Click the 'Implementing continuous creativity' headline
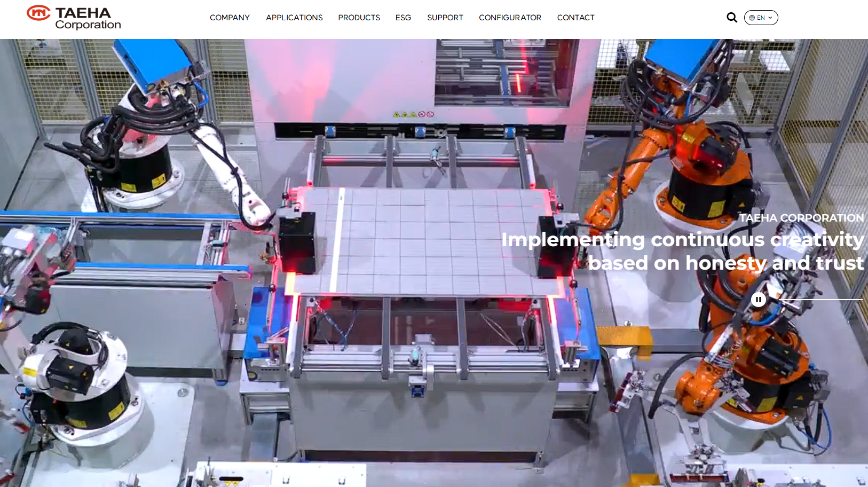868x487 pixels. (682, 240)
